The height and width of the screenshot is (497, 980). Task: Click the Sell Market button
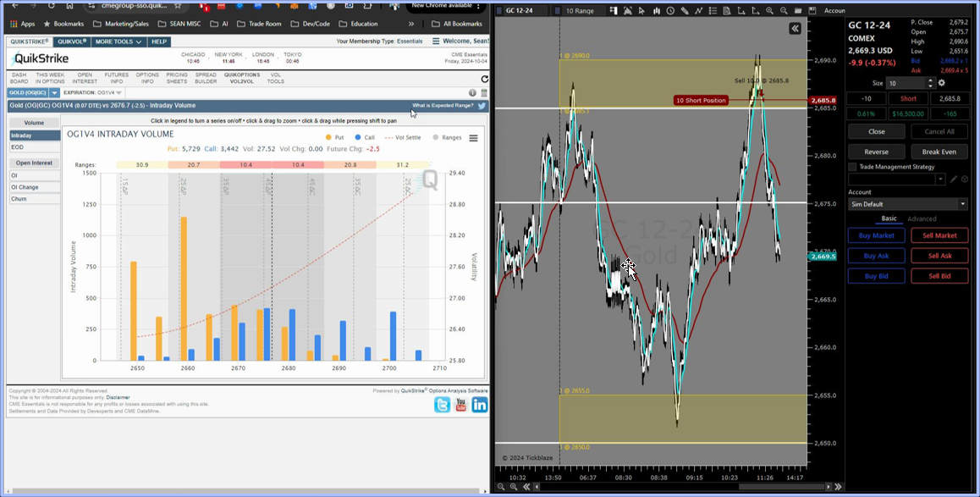(x=939, y=235)
